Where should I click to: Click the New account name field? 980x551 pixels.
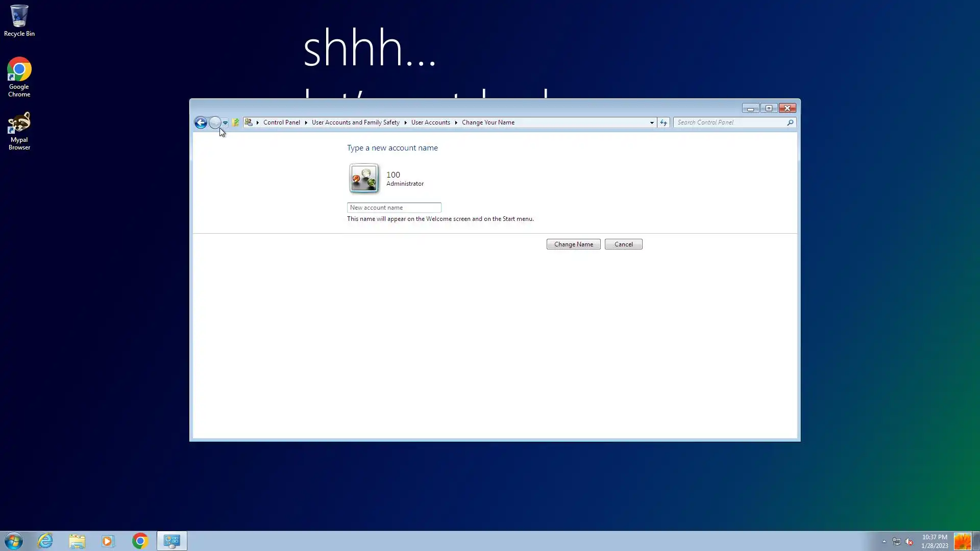(x=394, y=208)
